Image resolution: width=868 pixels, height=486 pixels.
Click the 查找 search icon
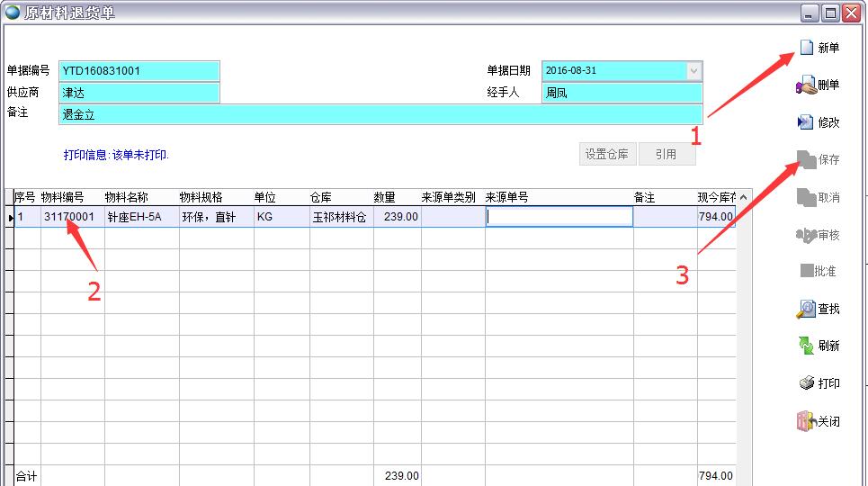(806, 309)
